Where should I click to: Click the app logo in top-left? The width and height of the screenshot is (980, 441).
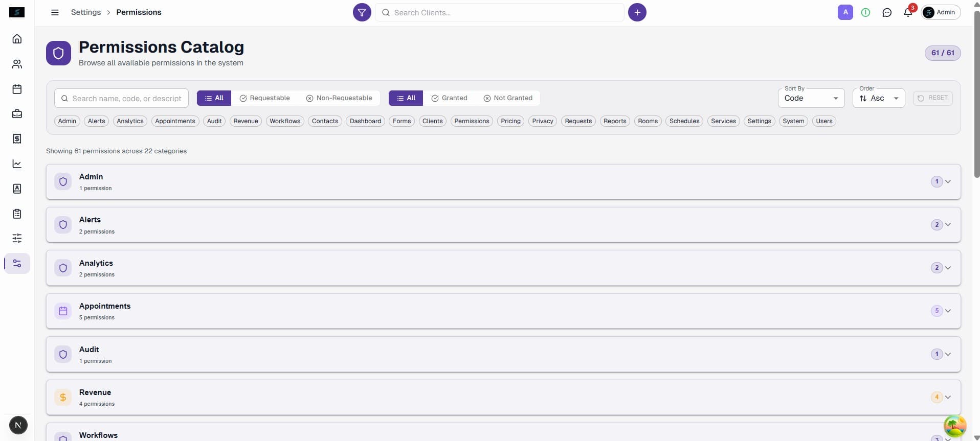[x=17, y=12]
